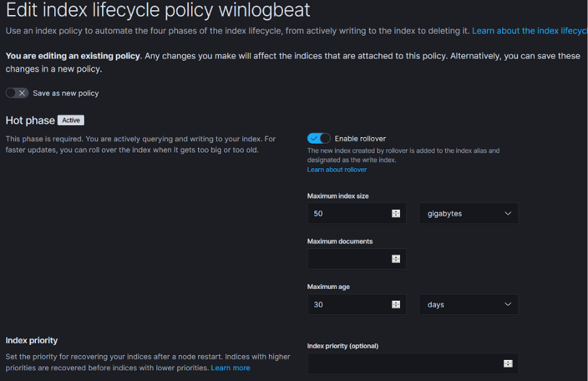Open the Learn more link for index priority
The width and height of the screenshot is (588, 381).
tap(230, 368)
